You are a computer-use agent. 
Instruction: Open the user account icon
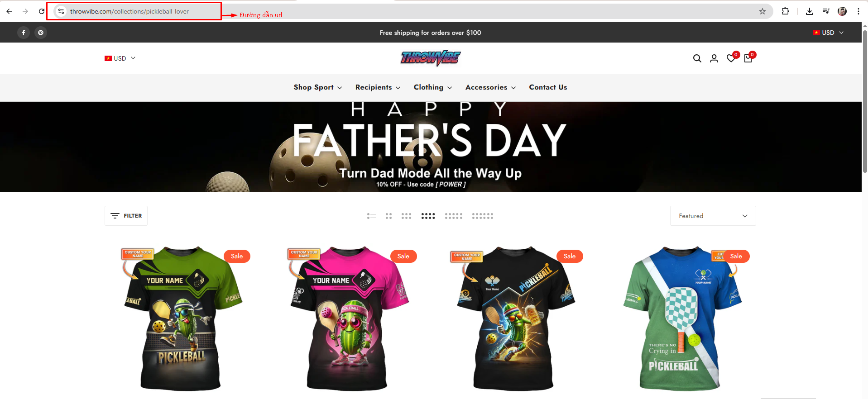pyautogui.click(x=714, y=58)
